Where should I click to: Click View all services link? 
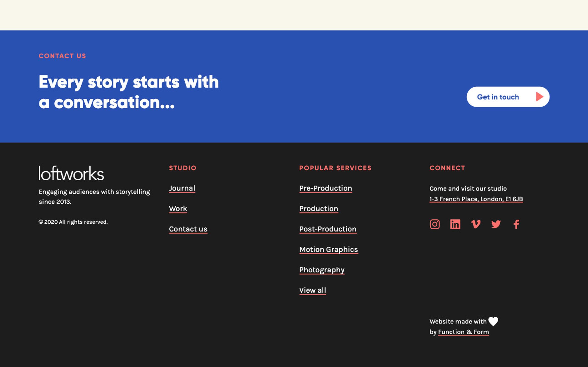312,290
